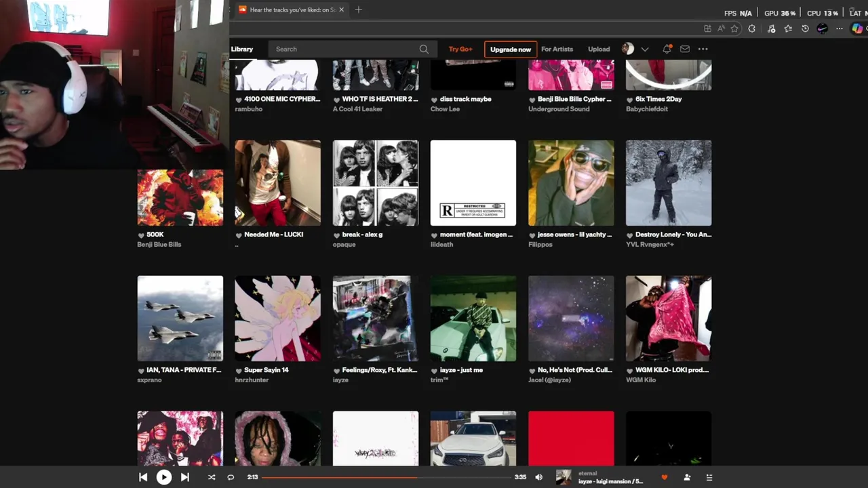
Task: Open the browser extensions puzzle icon
Action: coord(751,28)
